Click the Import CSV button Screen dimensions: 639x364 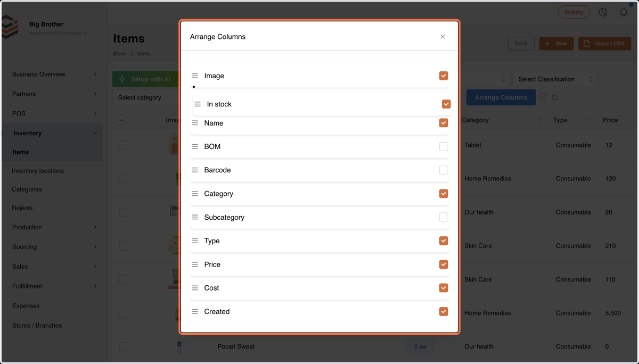[605, 44]
